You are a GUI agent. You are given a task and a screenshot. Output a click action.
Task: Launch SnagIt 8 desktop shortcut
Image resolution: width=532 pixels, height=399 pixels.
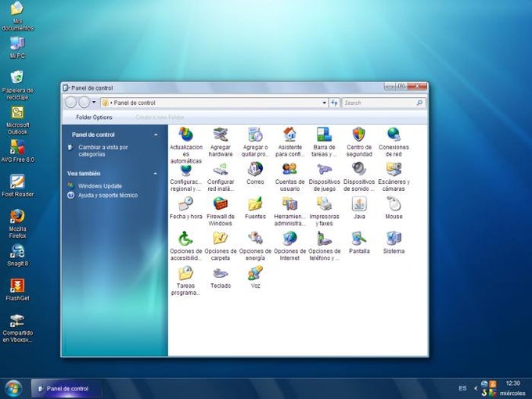coord(17,255)
